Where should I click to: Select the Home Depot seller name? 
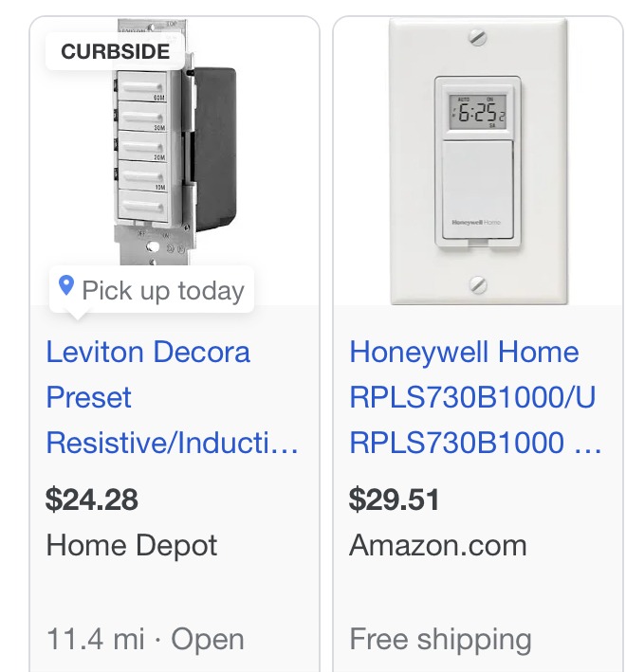coord(132,546)
